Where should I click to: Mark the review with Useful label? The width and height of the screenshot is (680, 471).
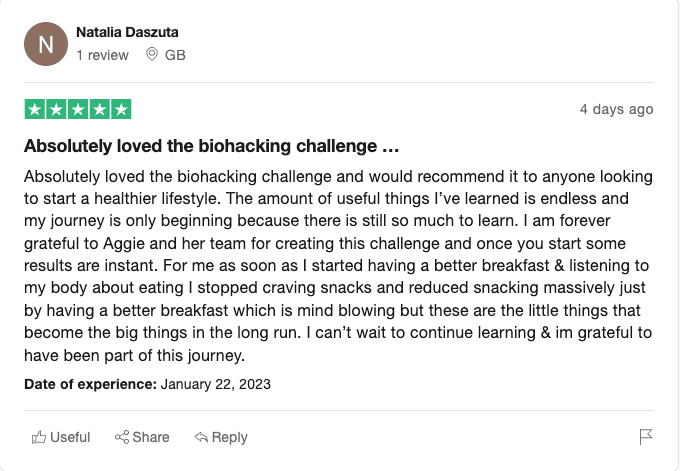(70, 437)
